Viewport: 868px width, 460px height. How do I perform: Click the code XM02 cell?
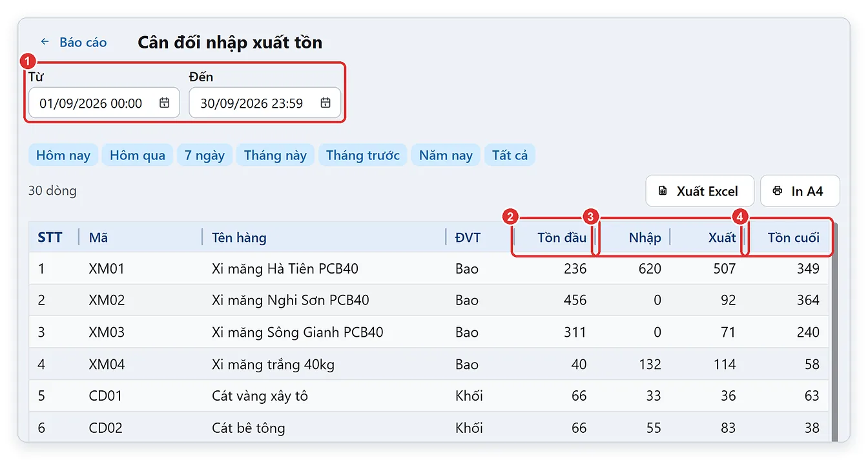pos(107,300)
